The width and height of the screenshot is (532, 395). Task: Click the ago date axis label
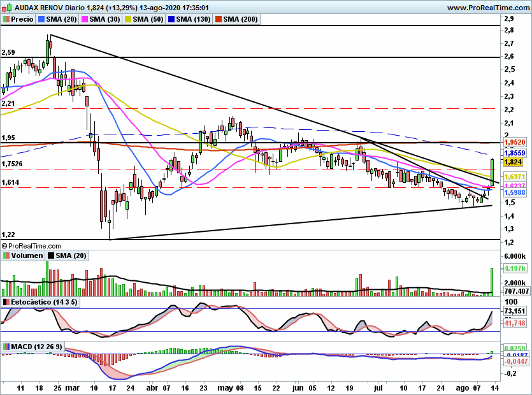point(463,388)
